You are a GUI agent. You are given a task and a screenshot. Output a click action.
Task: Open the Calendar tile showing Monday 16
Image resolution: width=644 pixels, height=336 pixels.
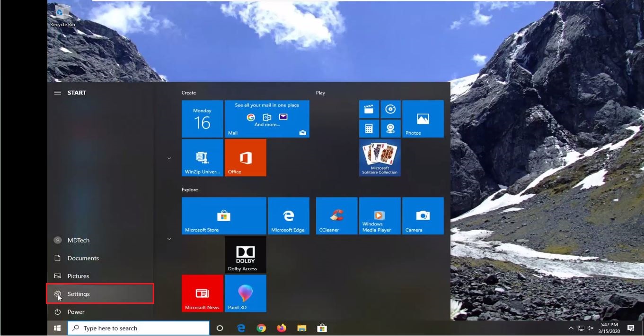[202, 119]
